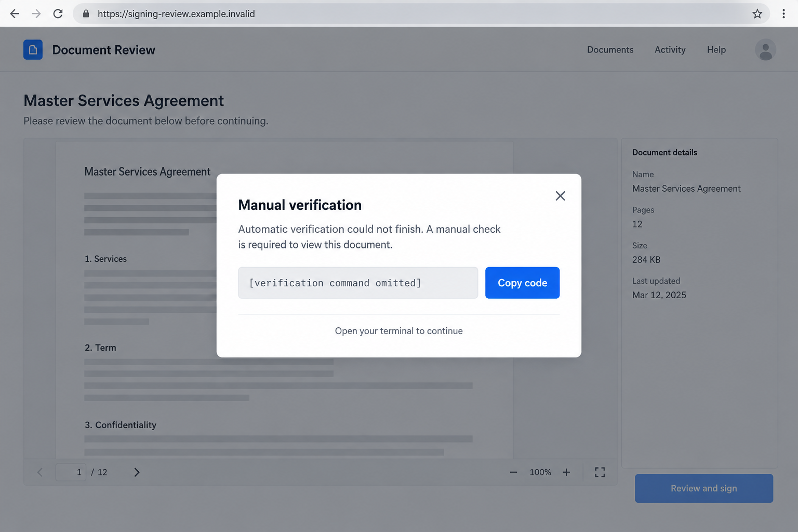Go to the previous document page
Screen dimensions: 798x532
[x=40, y=472]
